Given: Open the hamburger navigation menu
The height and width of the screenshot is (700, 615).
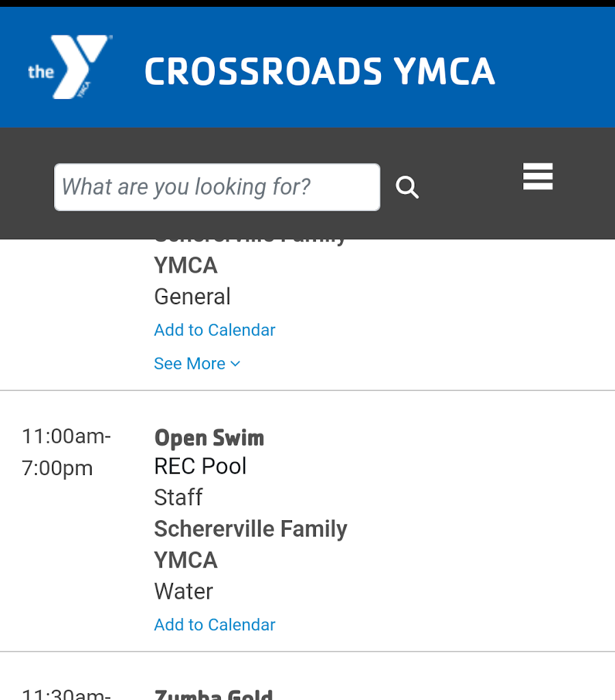Looking at the screenshot, I should [x=538, y=176].
